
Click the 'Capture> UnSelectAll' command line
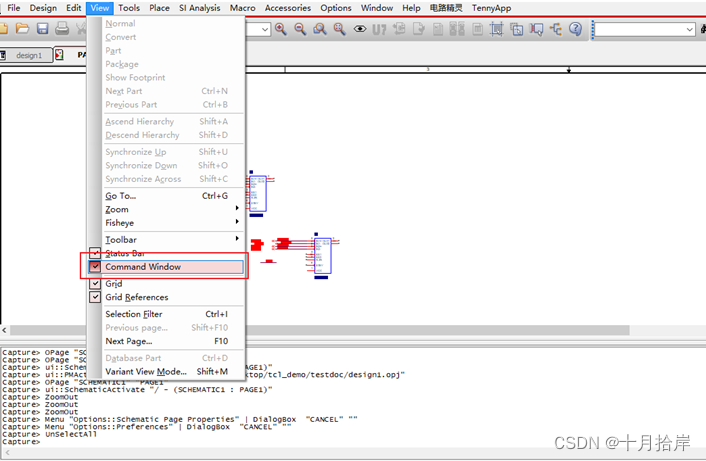50,434
